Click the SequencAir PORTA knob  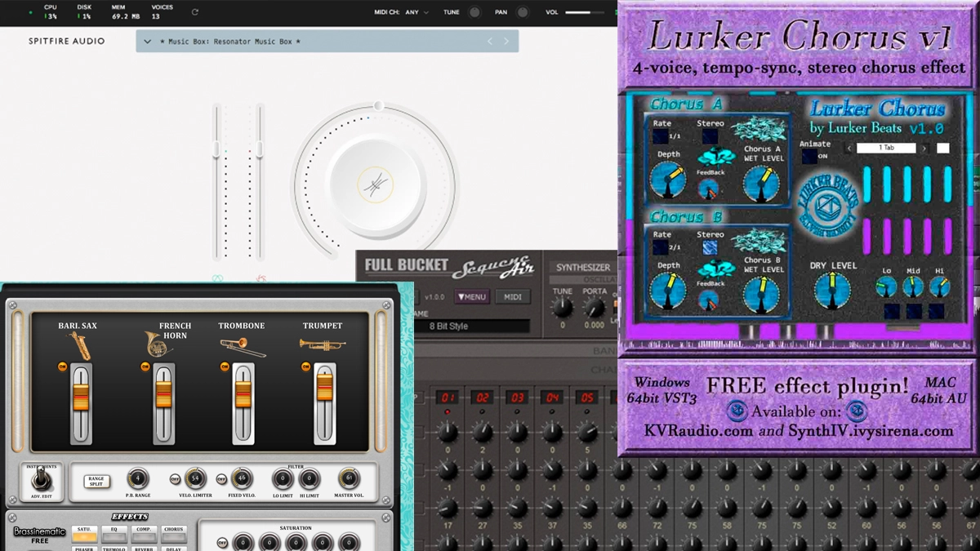[595, 308]
